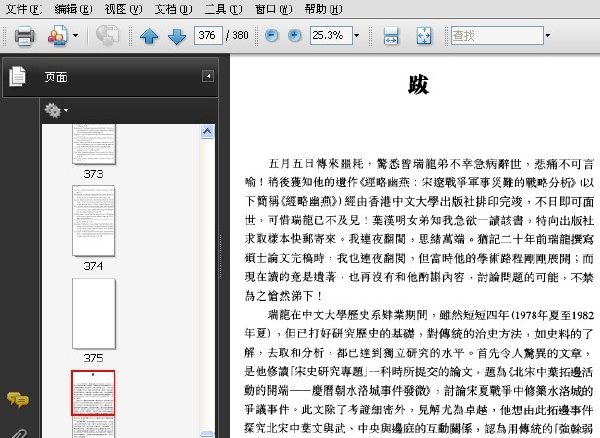
Task: Select blank page thumbnail 375
Action: point(94,313)
